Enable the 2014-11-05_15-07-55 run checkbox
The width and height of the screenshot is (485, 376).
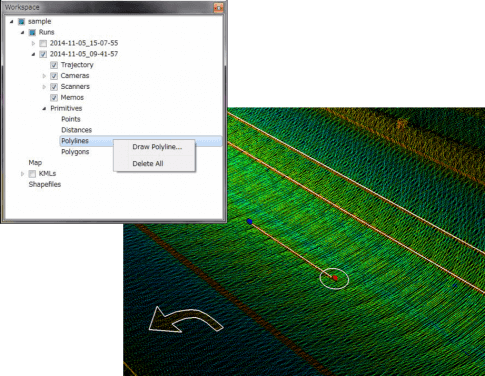tap(43, 43)
